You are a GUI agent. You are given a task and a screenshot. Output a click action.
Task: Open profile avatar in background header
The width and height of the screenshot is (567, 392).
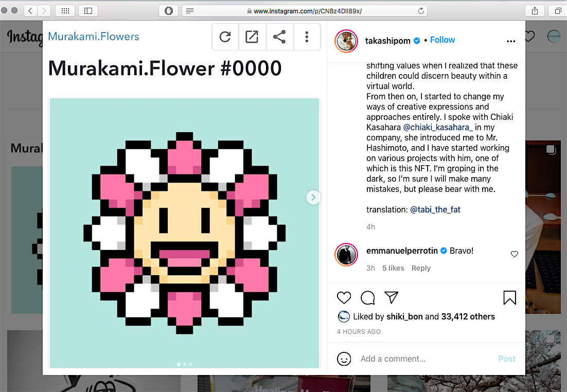click(x=553, y=36)
